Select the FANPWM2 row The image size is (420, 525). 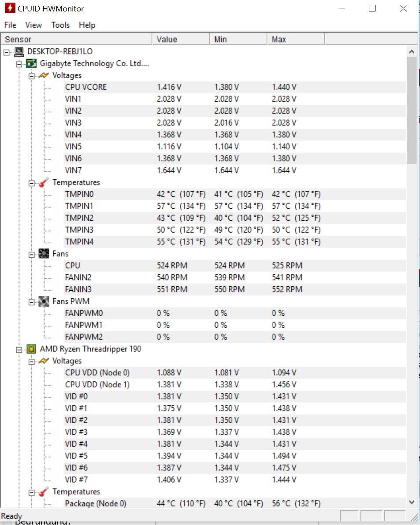[x=235, y=337]
